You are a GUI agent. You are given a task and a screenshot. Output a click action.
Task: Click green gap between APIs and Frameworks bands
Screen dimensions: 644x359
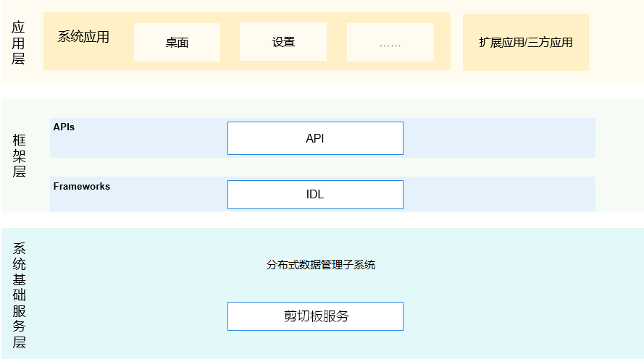(322, 167)
